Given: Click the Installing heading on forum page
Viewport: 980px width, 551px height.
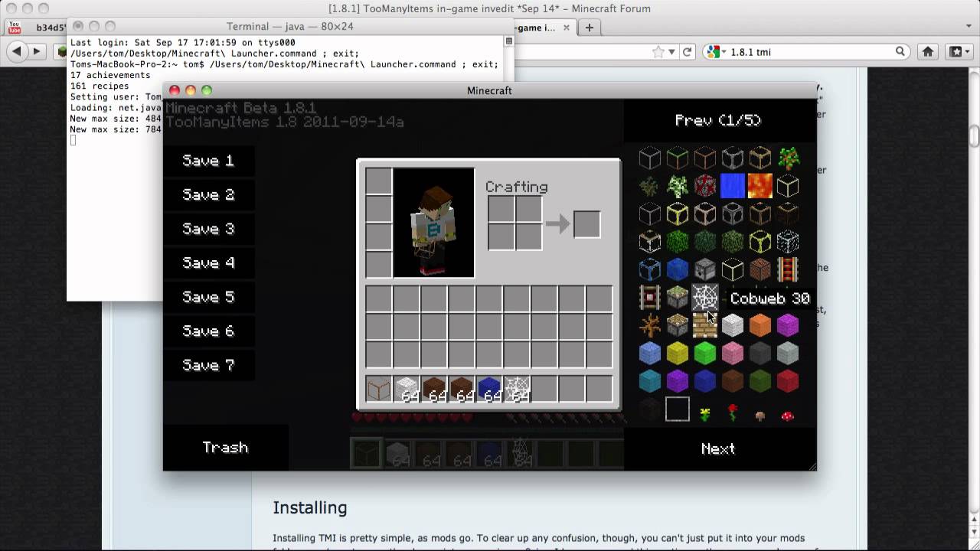Looking at the screenshot, I should [310, 508].
